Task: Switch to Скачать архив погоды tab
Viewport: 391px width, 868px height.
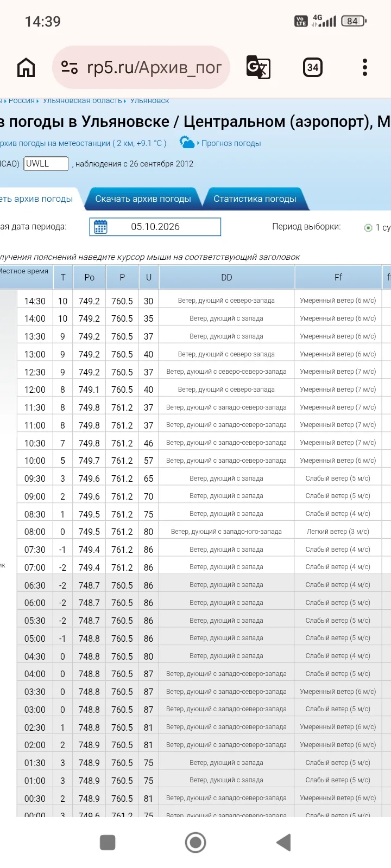Action: click(x=143, y=199)
